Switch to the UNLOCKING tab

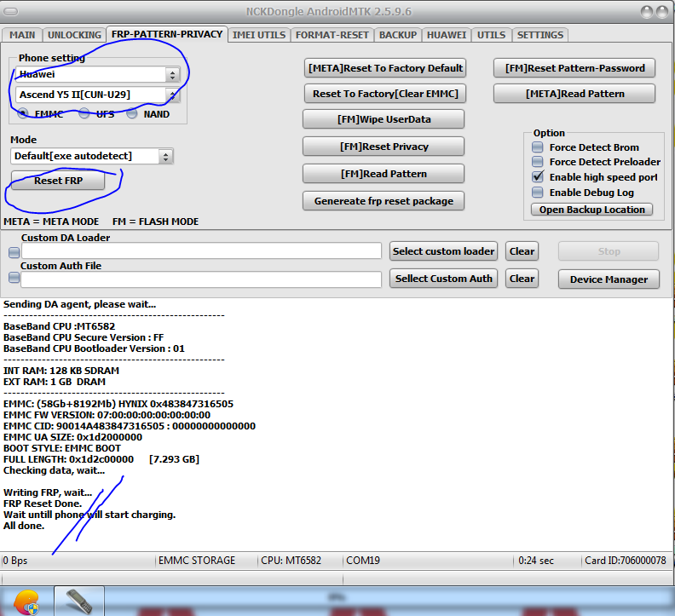click(74, 35)
